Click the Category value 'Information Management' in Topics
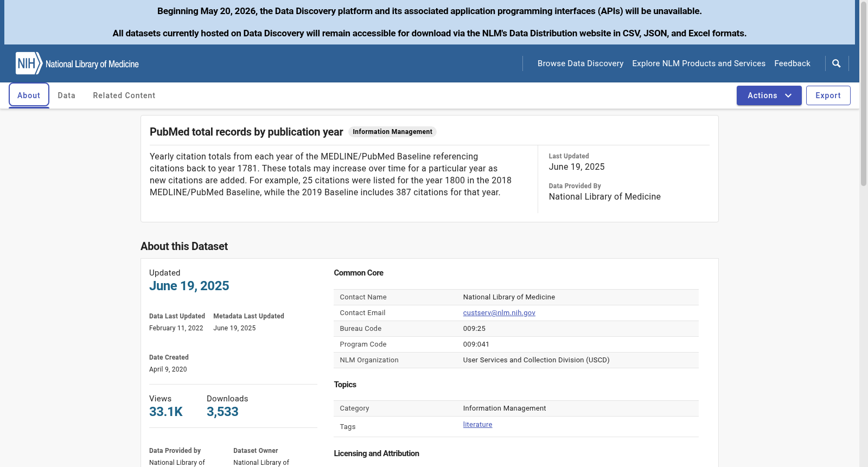 [505, 408]
